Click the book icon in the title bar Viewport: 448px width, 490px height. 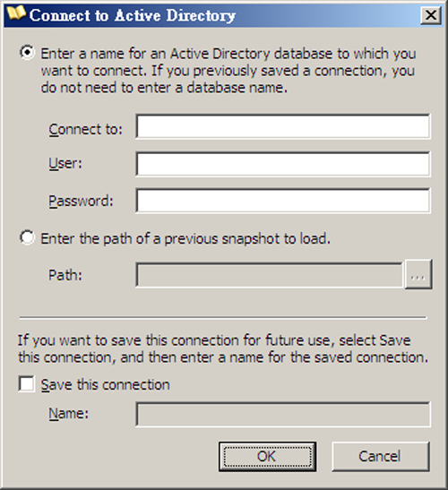tap(16, 13)
